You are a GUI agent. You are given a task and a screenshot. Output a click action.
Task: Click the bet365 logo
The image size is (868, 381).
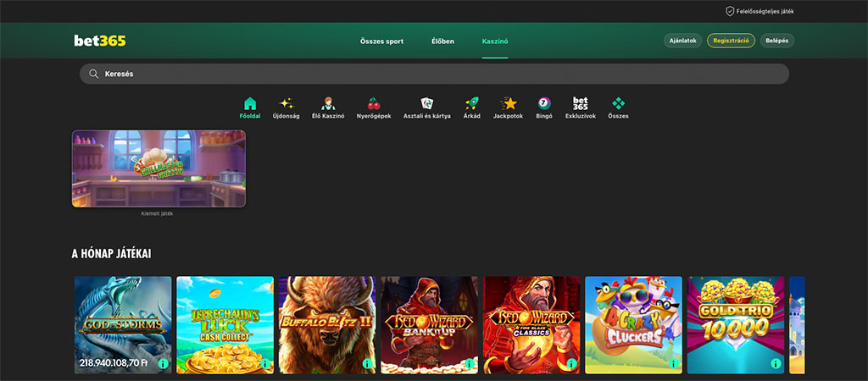click(x=100, y=41)
